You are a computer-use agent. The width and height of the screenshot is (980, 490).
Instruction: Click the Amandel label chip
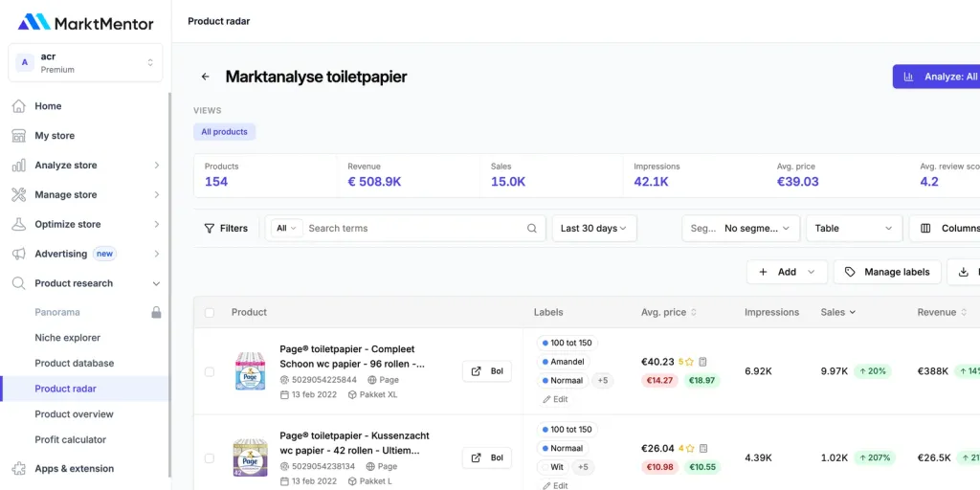[563, 362]
